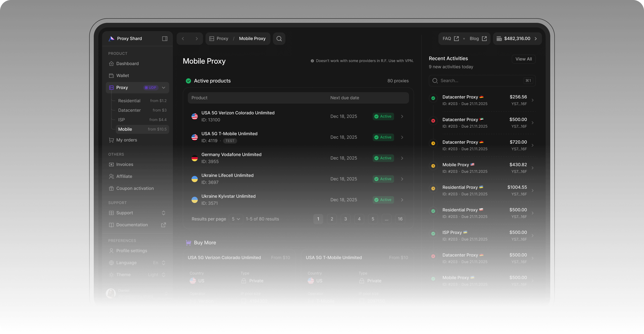644x334 pixels.
Task: Go forward with the right arrow
Action: (x=196, y=38)
